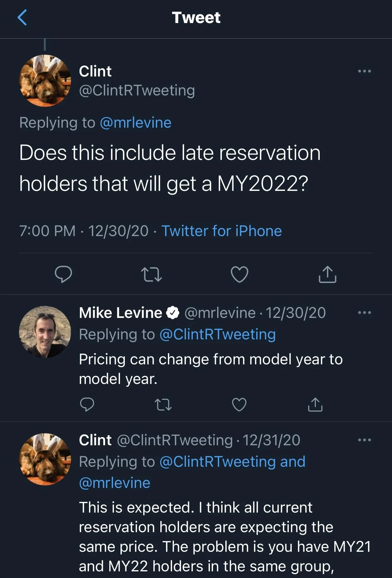Open more options for Clint's main tweet
Screen dimensions: 392x578
pos(365,71)
